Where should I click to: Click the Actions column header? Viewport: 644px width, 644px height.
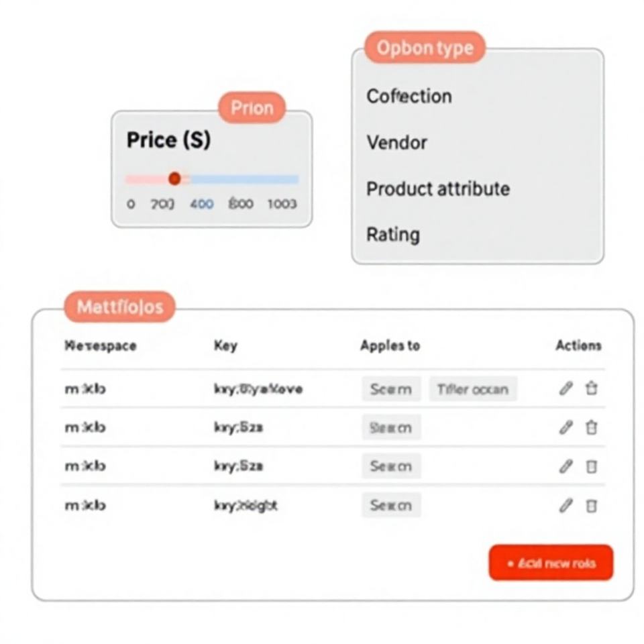(x=578, y=345)
